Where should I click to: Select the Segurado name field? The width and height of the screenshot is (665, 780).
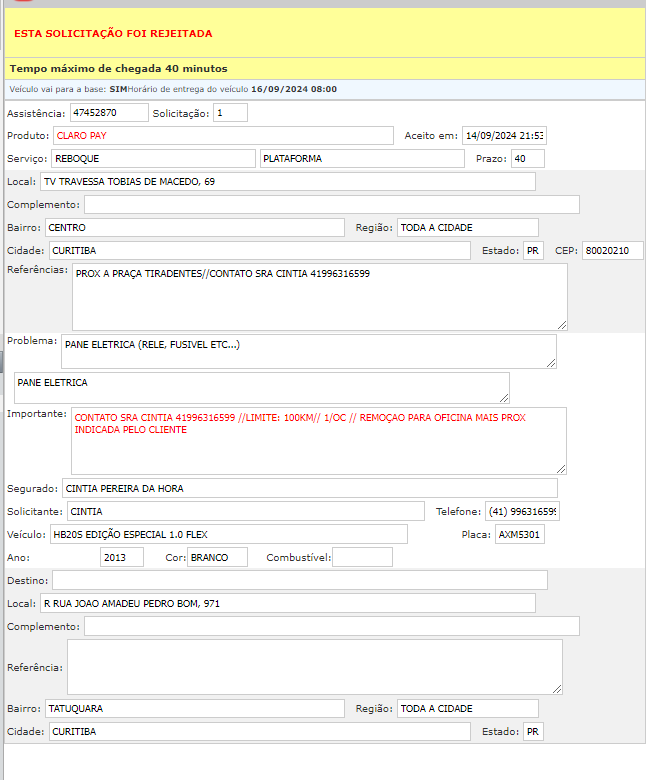point(308,488)
